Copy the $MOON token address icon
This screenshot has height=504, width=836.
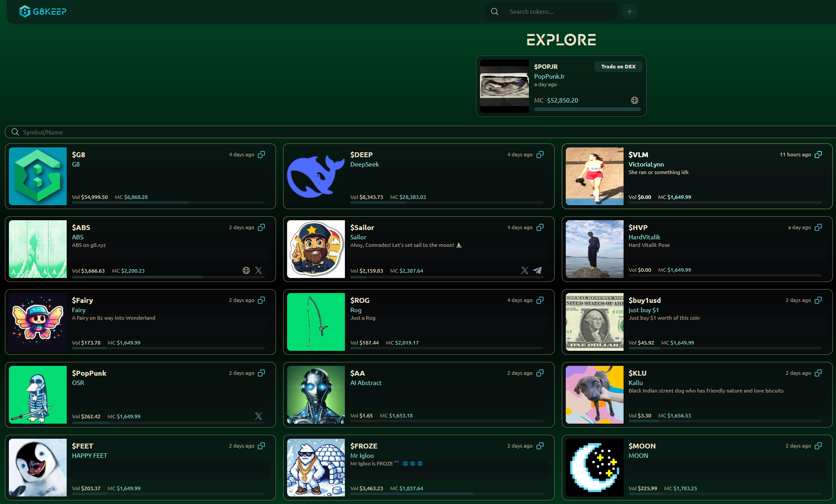point(818,446)
